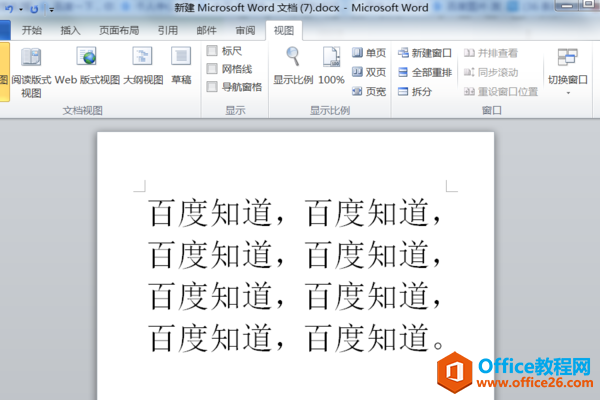Enable the 导航窗格 navigation pane checkbox
The width and height of the screenshot is (600, 400).
click(212, 87)
